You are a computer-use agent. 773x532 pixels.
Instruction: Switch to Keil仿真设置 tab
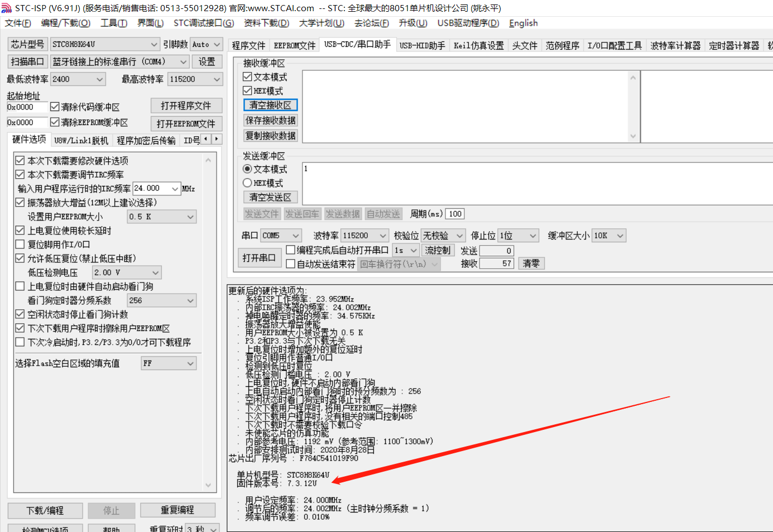pos(479,46)
